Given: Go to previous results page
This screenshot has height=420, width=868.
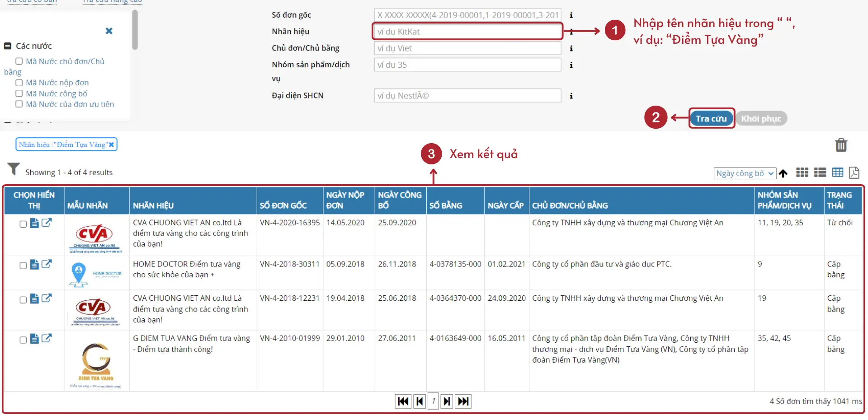Looking at the screenshot, I should point(420,401).
